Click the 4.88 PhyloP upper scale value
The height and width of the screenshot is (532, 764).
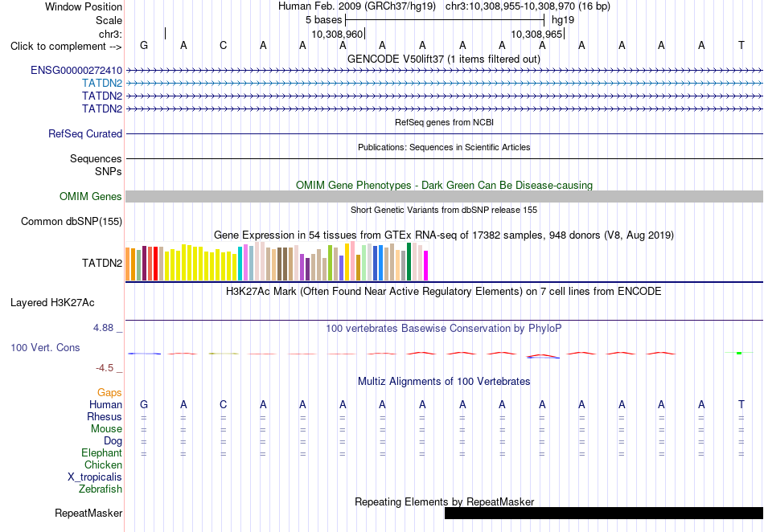[x=103, y=328]
